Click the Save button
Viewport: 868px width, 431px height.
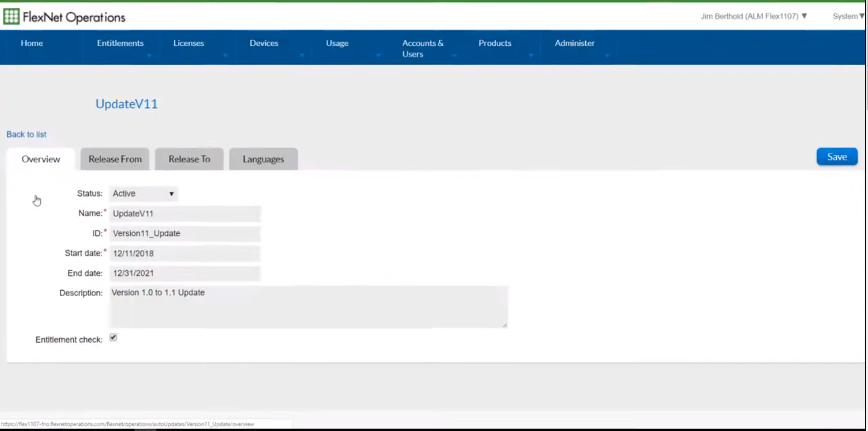(x=836, y=156)
